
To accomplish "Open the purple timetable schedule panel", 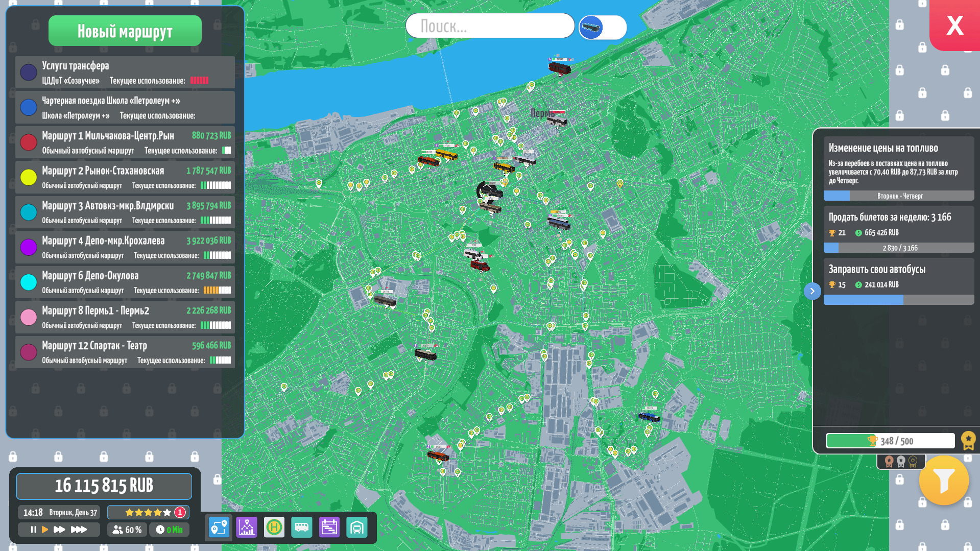I will (x=329, y=527).
